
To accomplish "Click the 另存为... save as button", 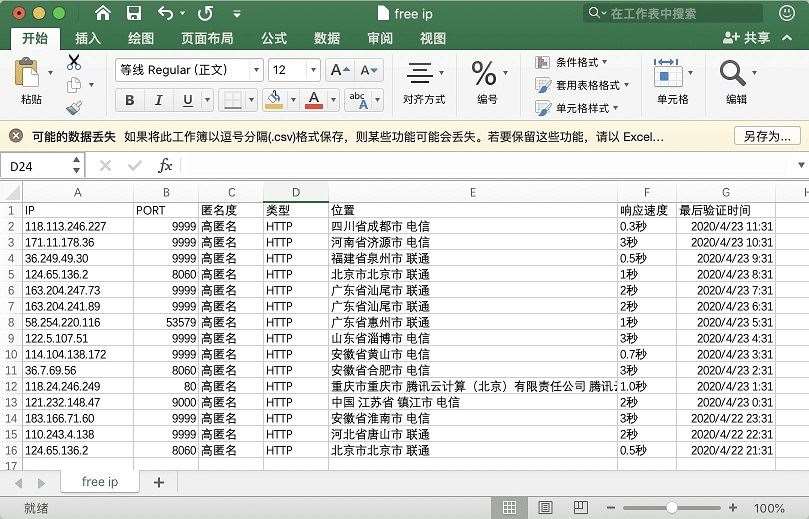I will click(x=767, y=136).
